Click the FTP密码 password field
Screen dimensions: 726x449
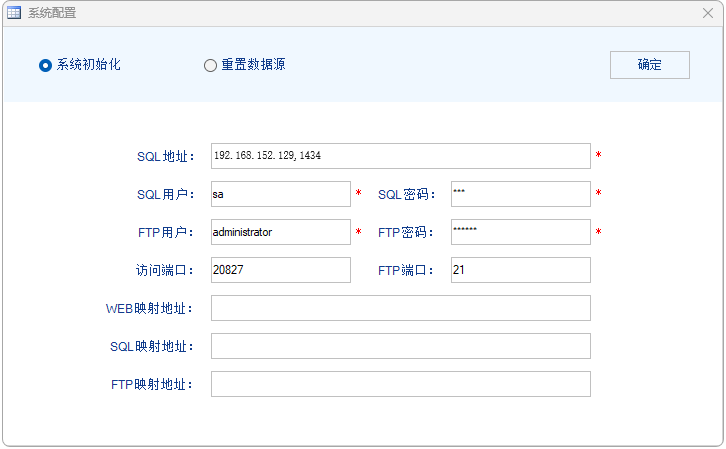pyautogui.click(x=520, y=232)
